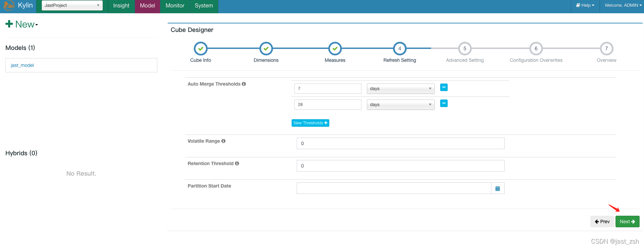Expand the Welcome, ADMIN user menu

pos(623,5)
